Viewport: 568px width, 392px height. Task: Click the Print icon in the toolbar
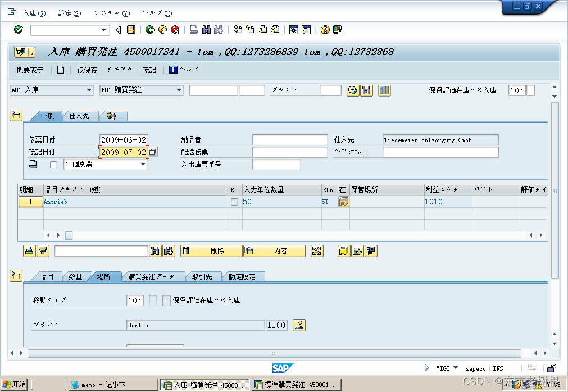tap(193, 30)
